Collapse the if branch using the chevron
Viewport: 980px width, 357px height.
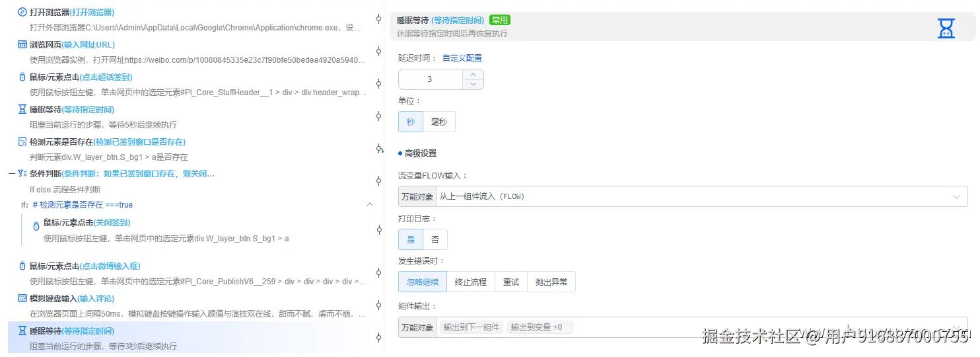[370, 205]
